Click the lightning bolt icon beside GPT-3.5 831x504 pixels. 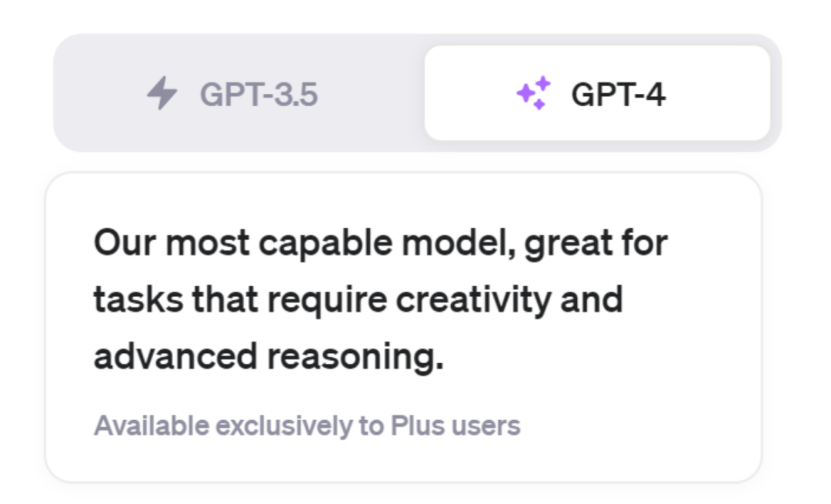[x=162, y=93]
